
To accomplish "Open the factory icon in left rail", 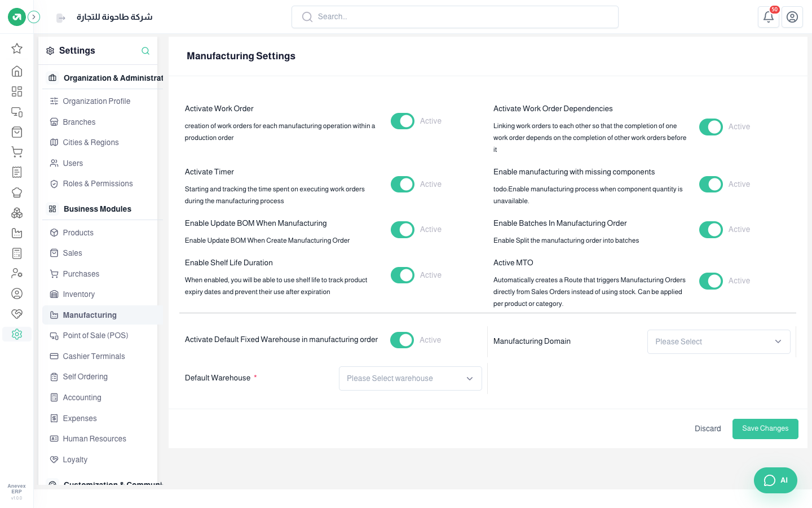I will click(x=17, y=233).
